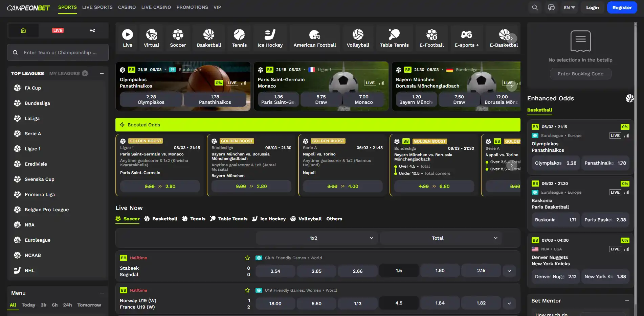The height and width of the screenshot is (316, 644).
Task: Open statistics bars icon on Olympiakos banner
Action: [x=244, y=83]
